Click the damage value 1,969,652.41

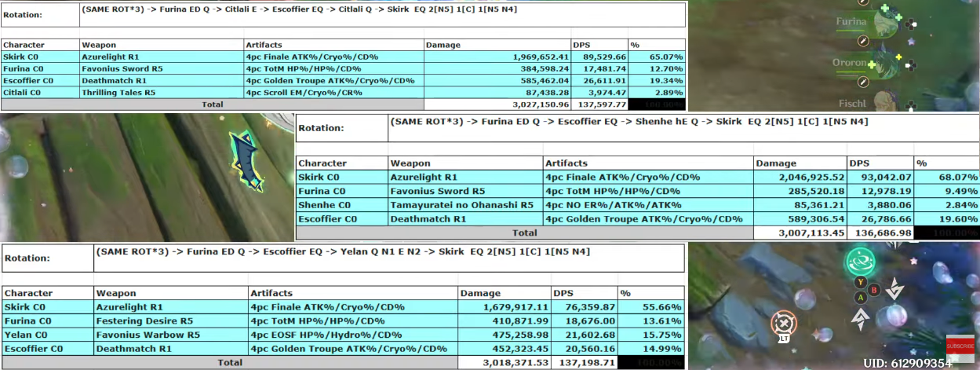pyautogui.click(x=541, y=57)
